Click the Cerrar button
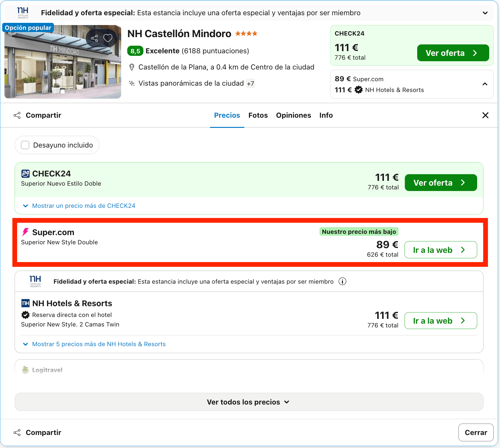Image resolution: width=500 pixels, height=448 pixels. pyautogui.click(x=476, y=432)
